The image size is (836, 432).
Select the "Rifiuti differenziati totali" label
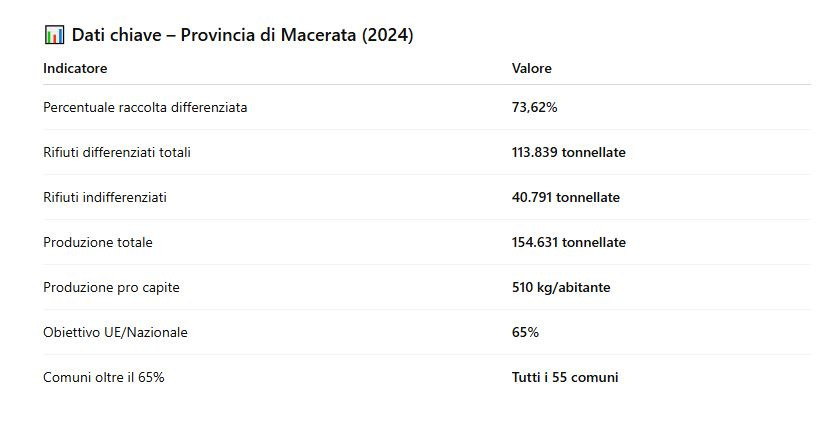[117, 152]
